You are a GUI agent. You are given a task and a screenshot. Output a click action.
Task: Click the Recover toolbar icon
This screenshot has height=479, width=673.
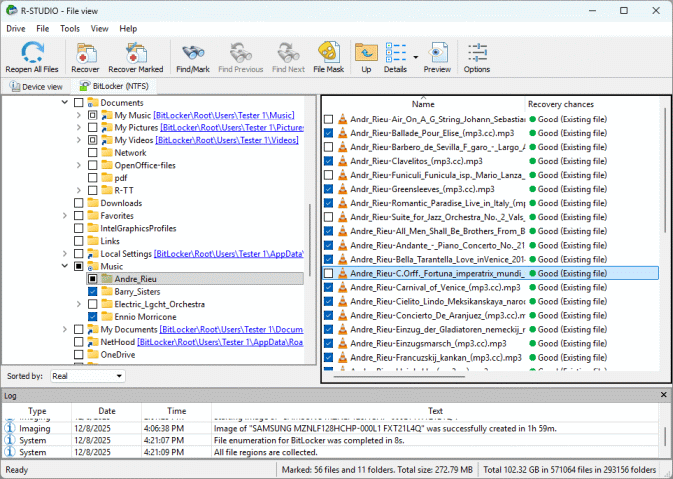[85, 53]
